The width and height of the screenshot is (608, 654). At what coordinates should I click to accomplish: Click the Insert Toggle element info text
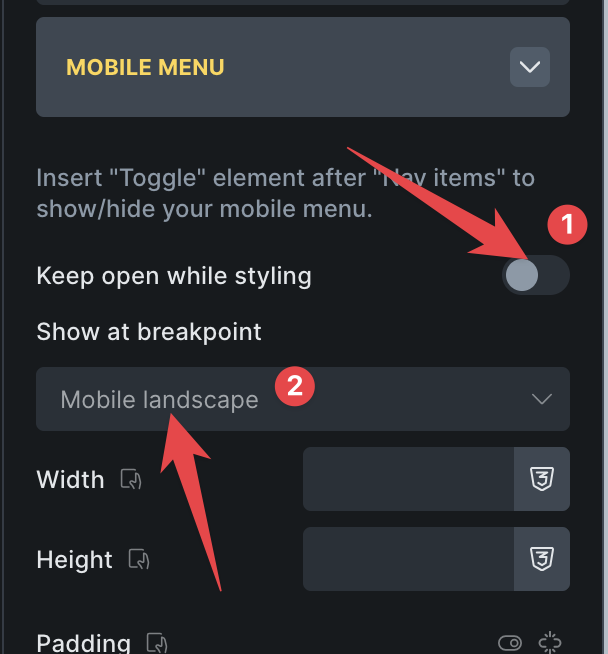(285, 193)
